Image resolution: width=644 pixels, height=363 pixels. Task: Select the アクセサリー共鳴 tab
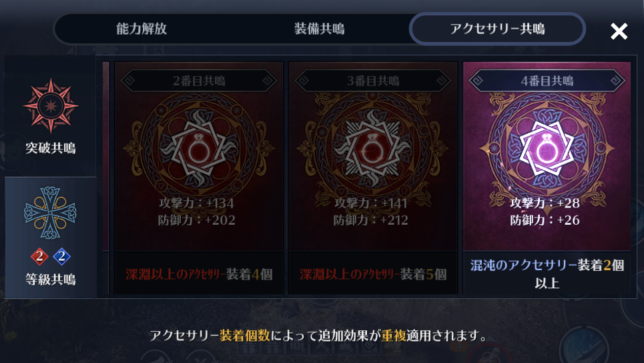(x=497, y=29)
